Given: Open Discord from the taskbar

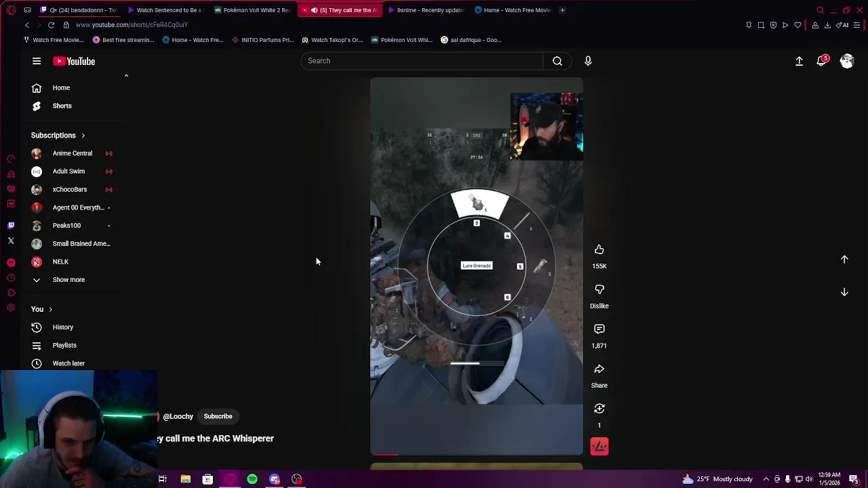Looking at the screenshot, I should tap(275, 479).
